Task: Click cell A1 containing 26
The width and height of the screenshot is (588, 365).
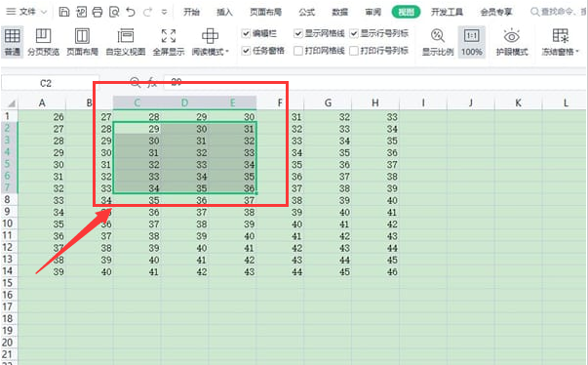Action: pyautogui.click(x=42, y=117)
